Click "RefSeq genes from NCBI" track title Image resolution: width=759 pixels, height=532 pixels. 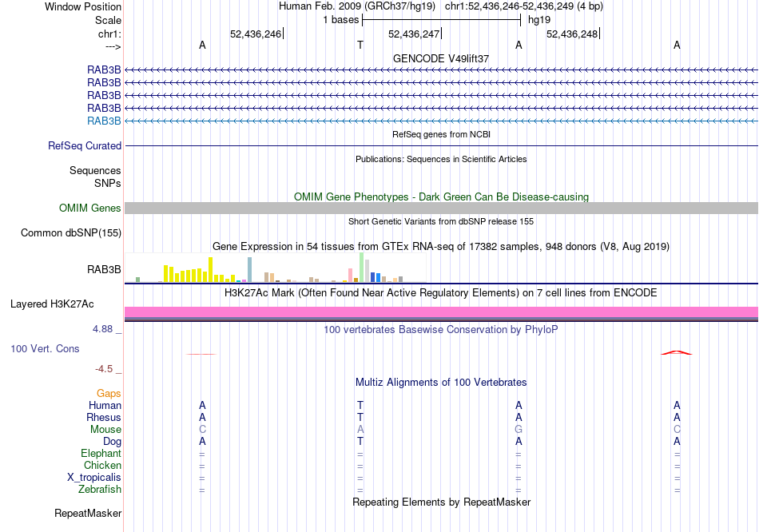(441, 134)
